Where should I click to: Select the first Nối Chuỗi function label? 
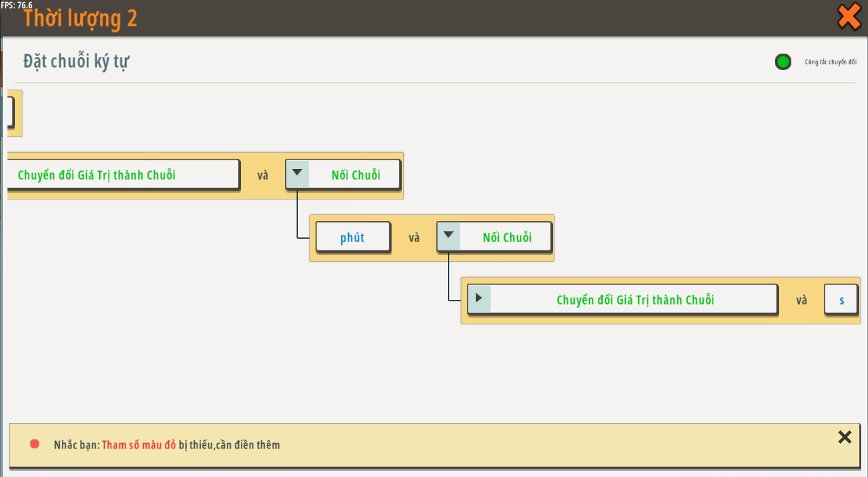[356, 175]
